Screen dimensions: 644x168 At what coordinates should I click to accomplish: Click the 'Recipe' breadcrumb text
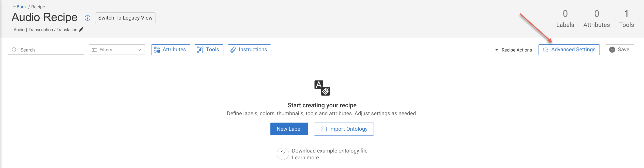click(x=38, y=7)
